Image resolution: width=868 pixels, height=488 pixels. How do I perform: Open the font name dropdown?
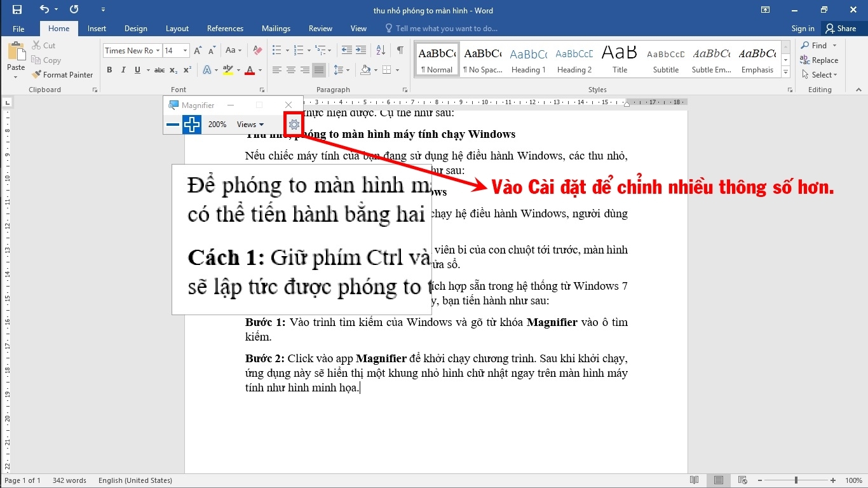point(158,50)
